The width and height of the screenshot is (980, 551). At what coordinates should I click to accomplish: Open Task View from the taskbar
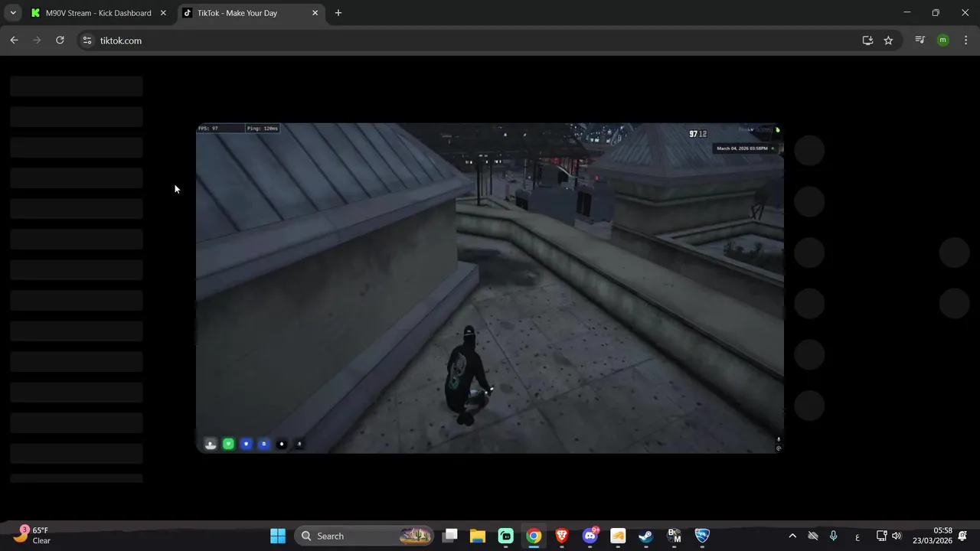(x=450, y=536)
